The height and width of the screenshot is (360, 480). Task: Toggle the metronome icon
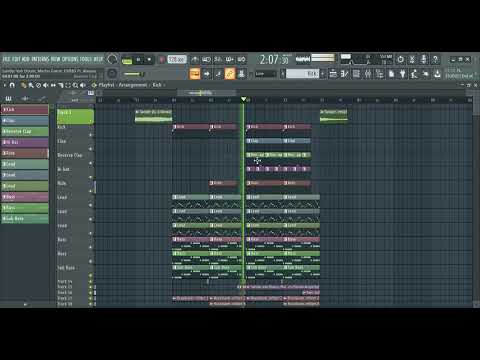coord(195,60)
